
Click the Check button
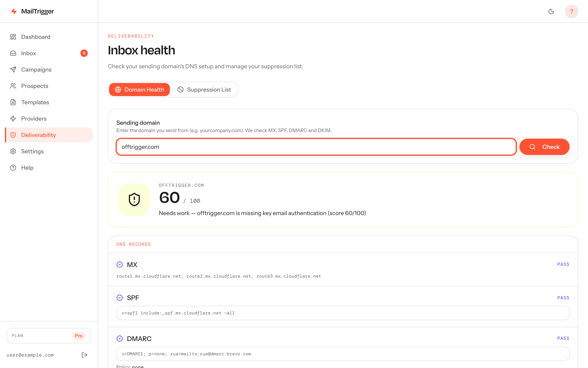(544, 147)
